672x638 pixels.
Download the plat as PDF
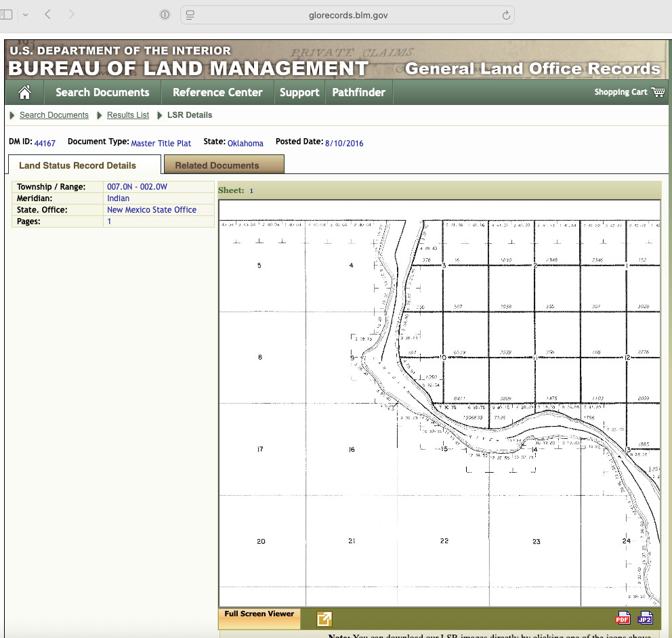623,618
